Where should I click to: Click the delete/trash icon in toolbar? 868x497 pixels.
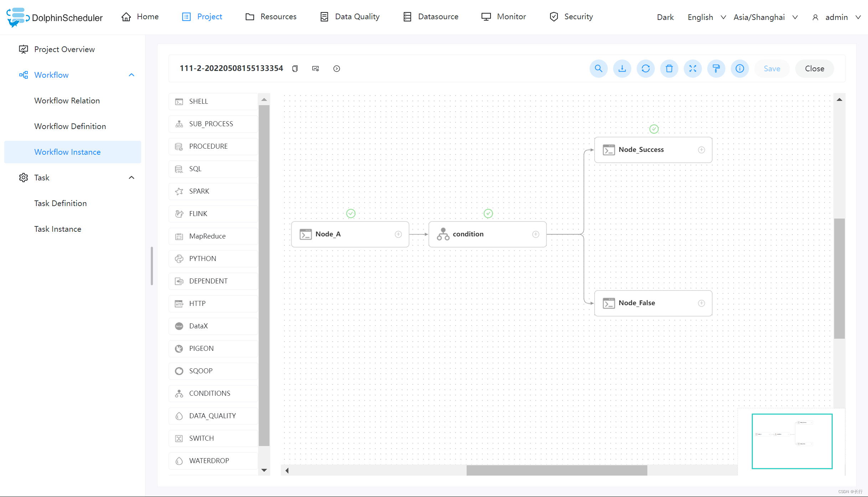pos(669,68)
